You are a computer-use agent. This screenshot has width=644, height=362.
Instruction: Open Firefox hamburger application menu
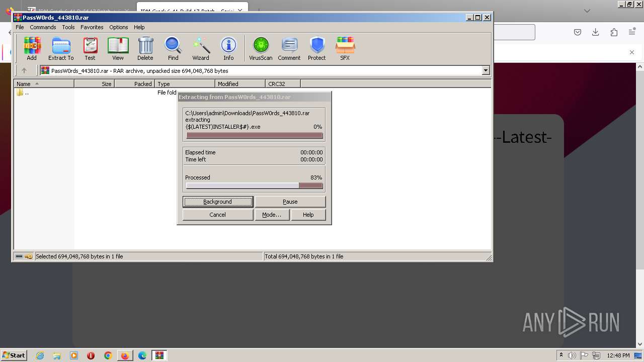tap(632, 32)
